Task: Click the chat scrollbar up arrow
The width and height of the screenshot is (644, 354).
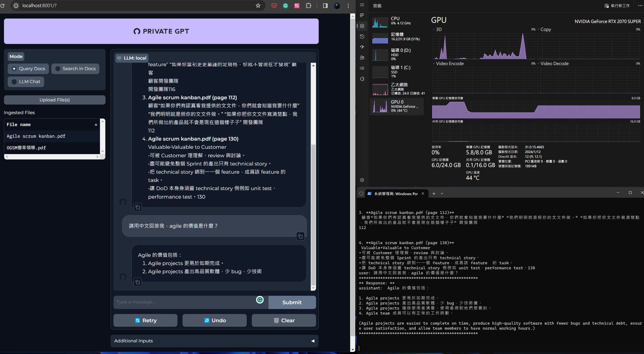Action: [x=313, y=65]
